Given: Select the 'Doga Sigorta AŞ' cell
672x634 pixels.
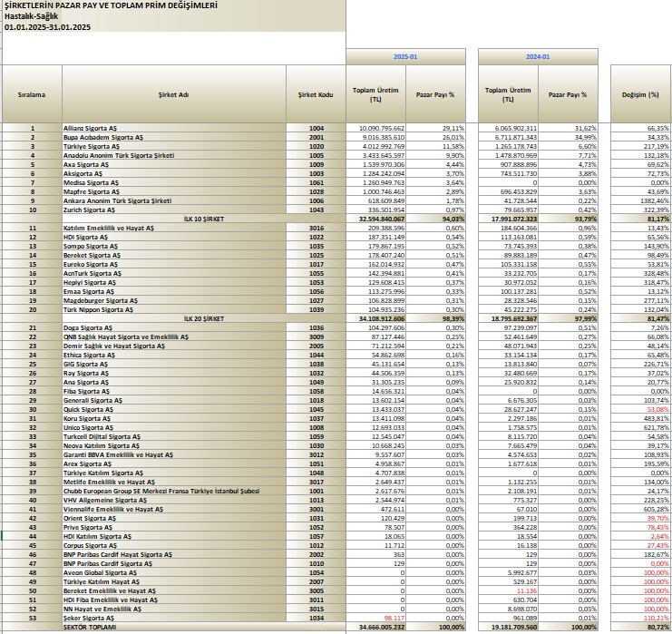Looking at the screenshot, I should pyautogui.click(x=174, y=327).
